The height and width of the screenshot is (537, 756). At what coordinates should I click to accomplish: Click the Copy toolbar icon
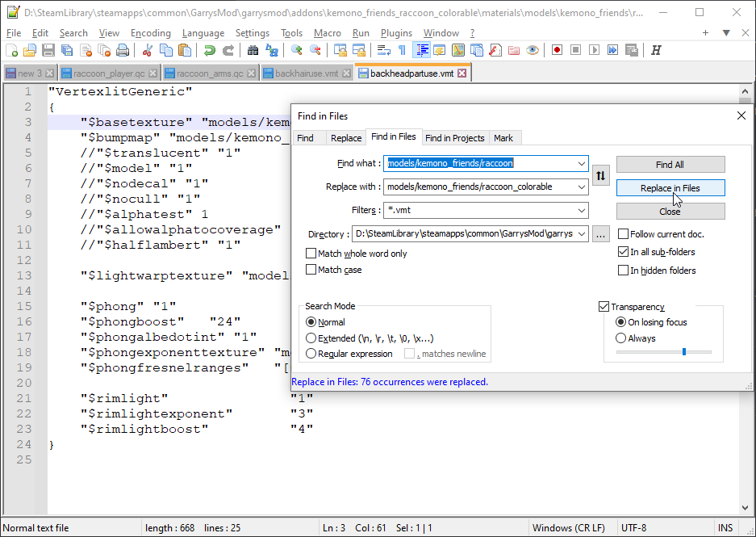click(166, 50)
